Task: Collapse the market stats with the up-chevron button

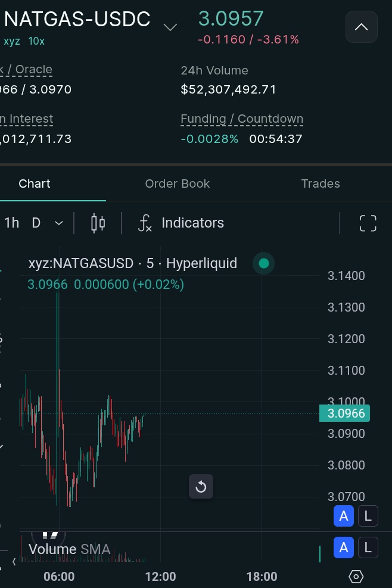Action: point(361,27)
